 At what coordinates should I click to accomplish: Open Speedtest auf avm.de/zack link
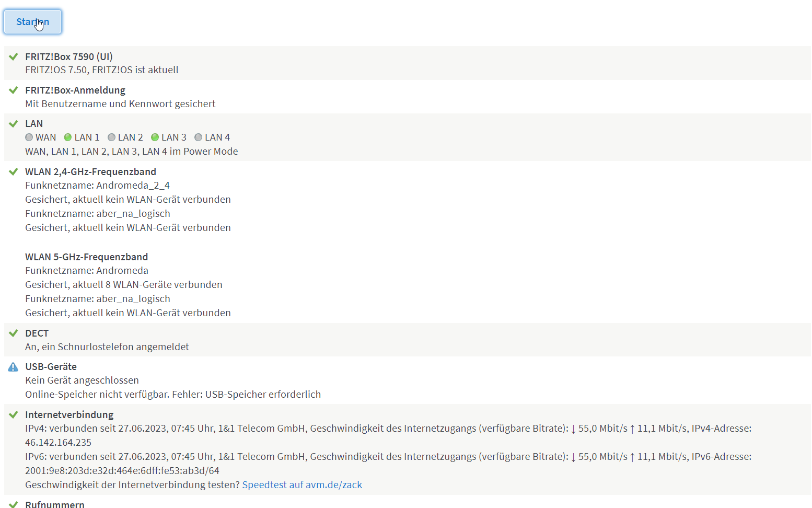pos(302,484)
